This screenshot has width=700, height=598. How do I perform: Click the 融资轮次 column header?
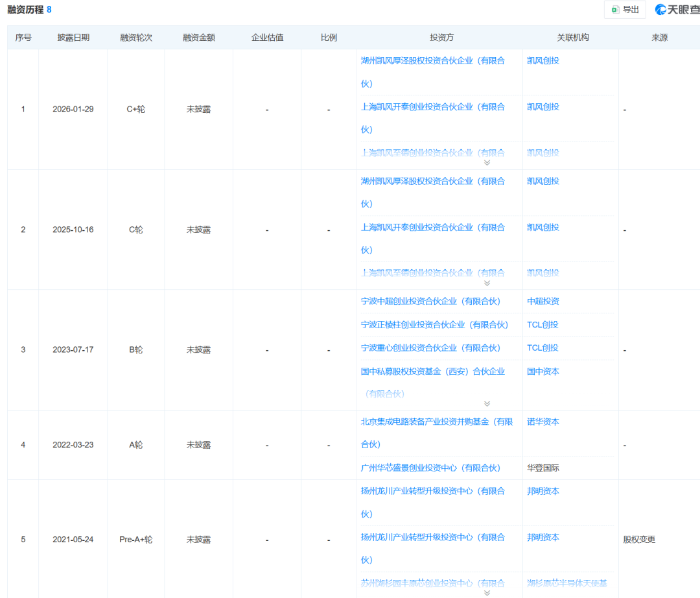(x=136, y=38)
